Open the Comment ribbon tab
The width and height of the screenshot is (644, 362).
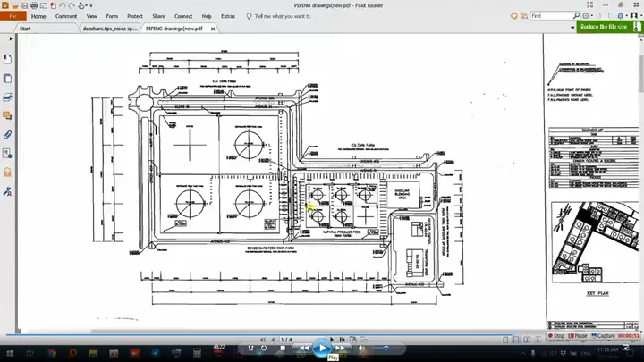coord(66,16)
